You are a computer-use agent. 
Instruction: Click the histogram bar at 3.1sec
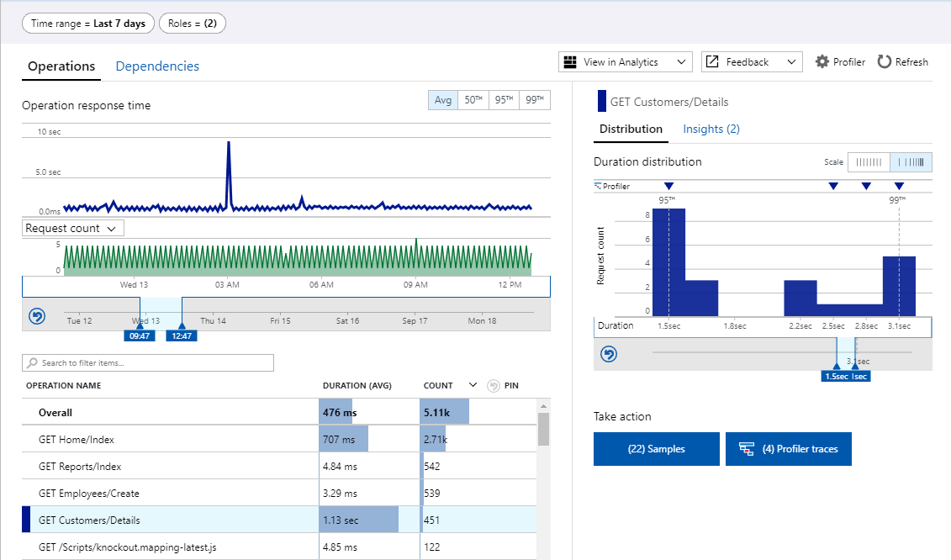click(899, 287)
